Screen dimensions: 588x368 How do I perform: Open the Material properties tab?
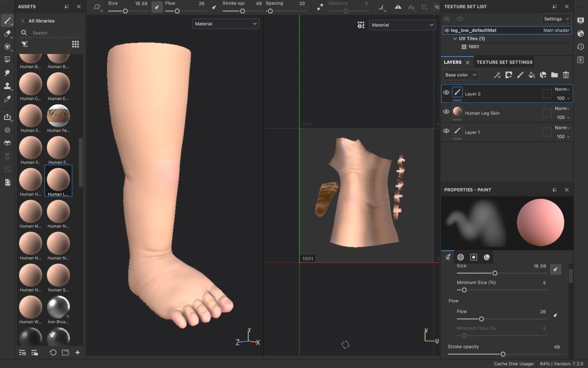click(487, 257)
